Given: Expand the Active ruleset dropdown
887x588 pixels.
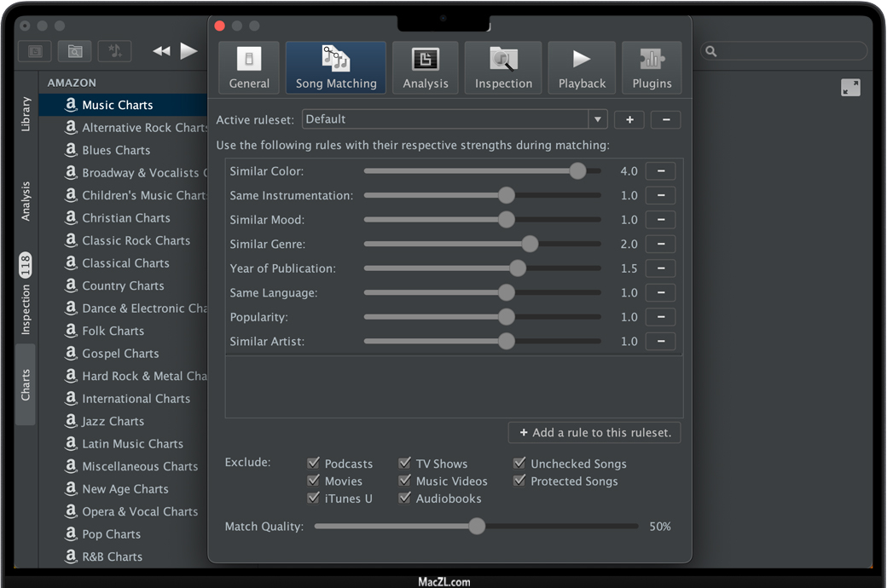Looking at the screenshot, I should point(598,119).
